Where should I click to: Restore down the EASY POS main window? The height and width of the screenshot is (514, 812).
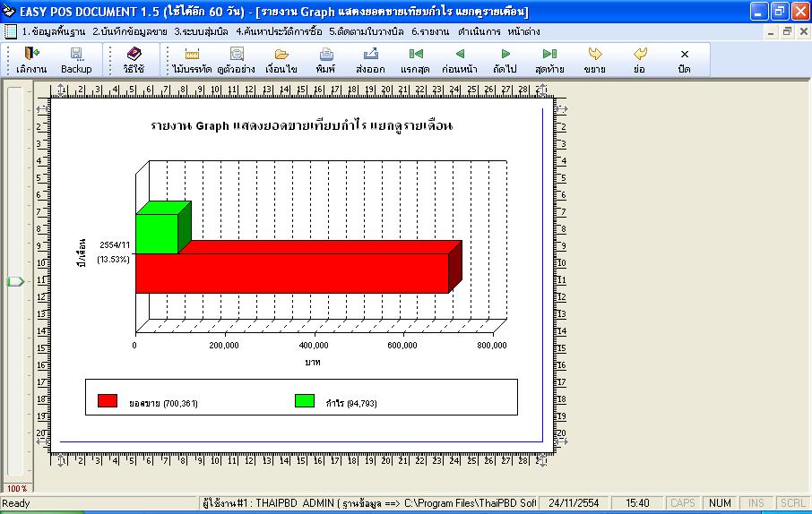[x=780, y=12]
